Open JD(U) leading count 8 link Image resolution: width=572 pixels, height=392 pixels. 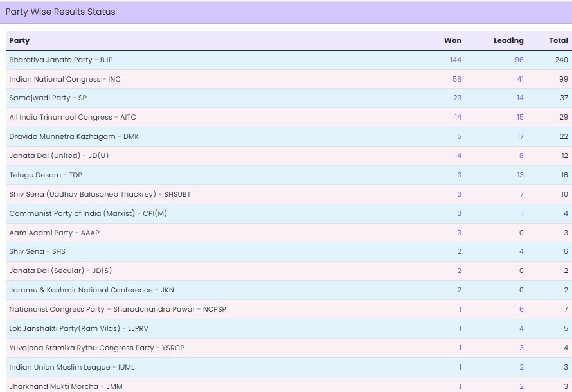pyautogui.click(x=521, y=156)
